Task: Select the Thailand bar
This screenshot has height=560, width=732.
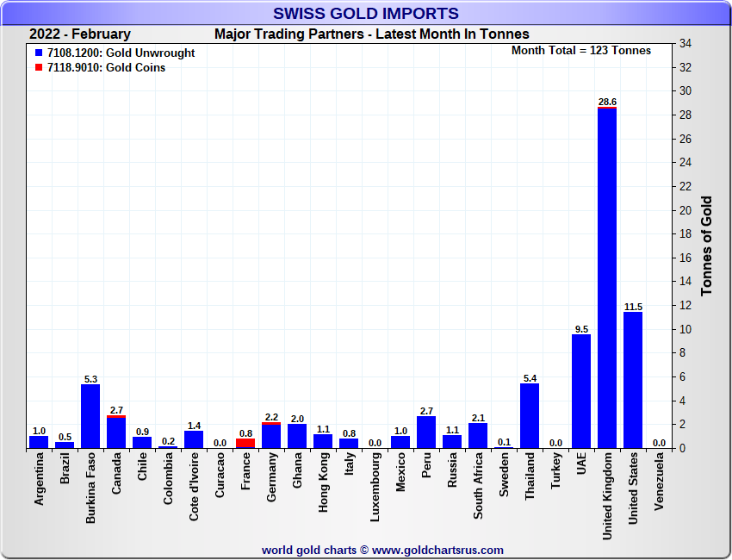Action: [530, 415]
